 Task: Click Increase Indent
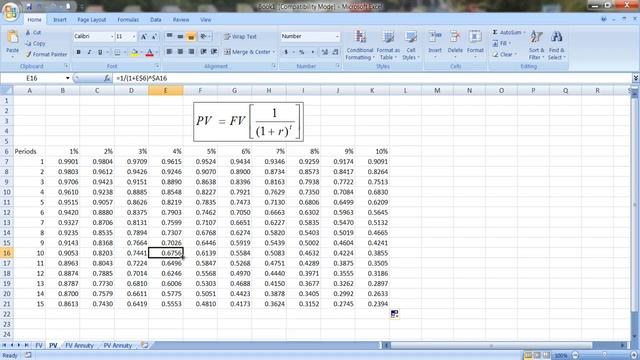[x=214, y=52]
